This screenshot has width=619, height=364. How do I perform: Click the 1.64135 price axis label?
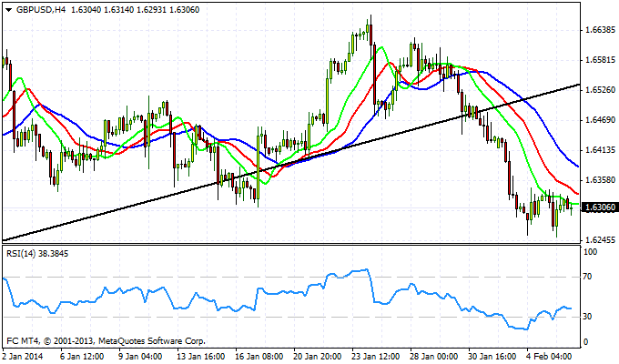599,150
